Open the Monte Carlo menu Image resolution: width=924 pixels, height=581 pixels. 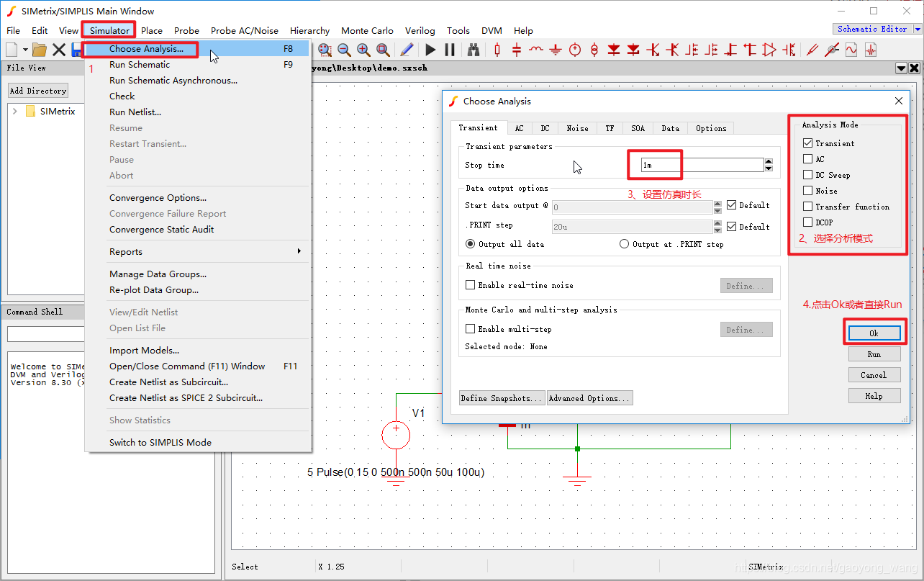click(x=367, y=30)
